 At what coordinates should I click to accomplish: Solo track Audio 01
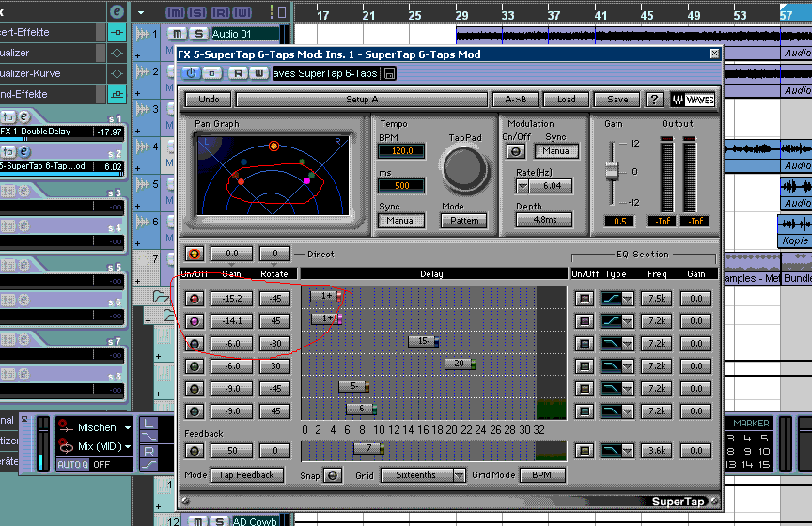pyautogui.click(x=198, y=34)
